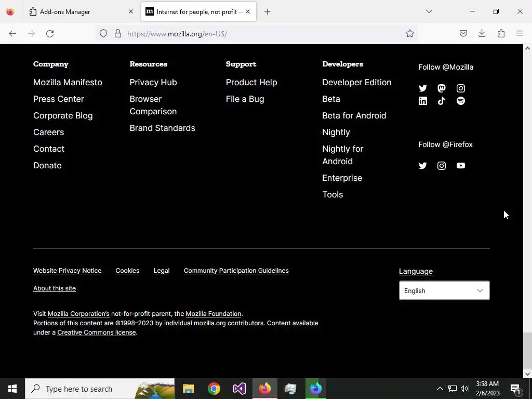The image size is (532, 399).
Task: Open Enterprise link
Action: click(342, 178)
